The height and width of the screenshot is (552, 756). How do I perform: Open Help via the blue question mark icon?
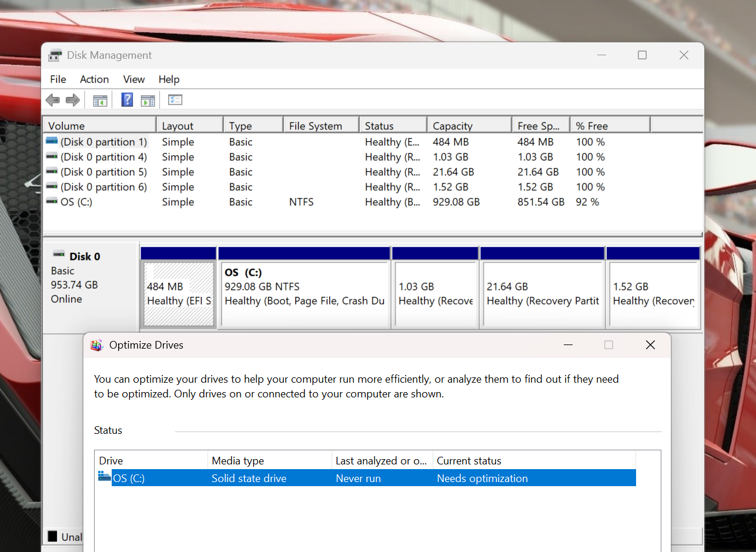point(127,100)
